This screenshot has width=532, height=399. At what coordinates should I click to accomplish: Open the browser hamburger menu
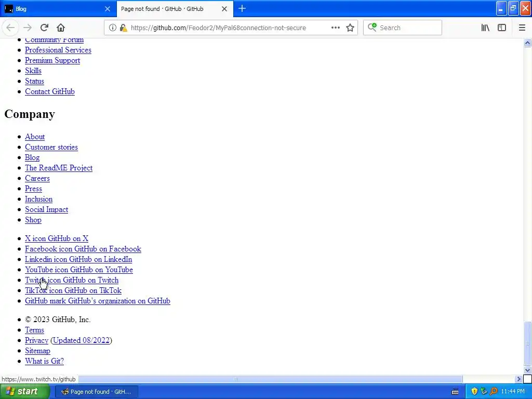point(522,28)
